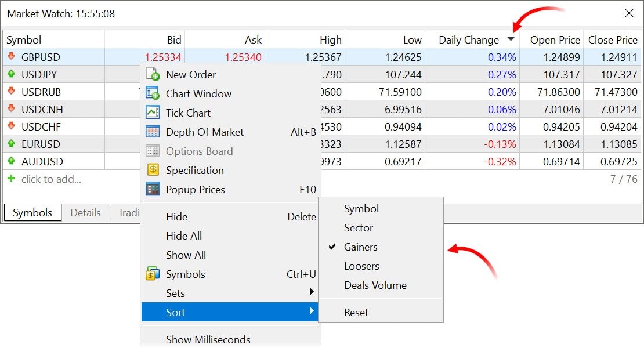
Task: Select the Tick Chart icon
Action: [153, 113]
